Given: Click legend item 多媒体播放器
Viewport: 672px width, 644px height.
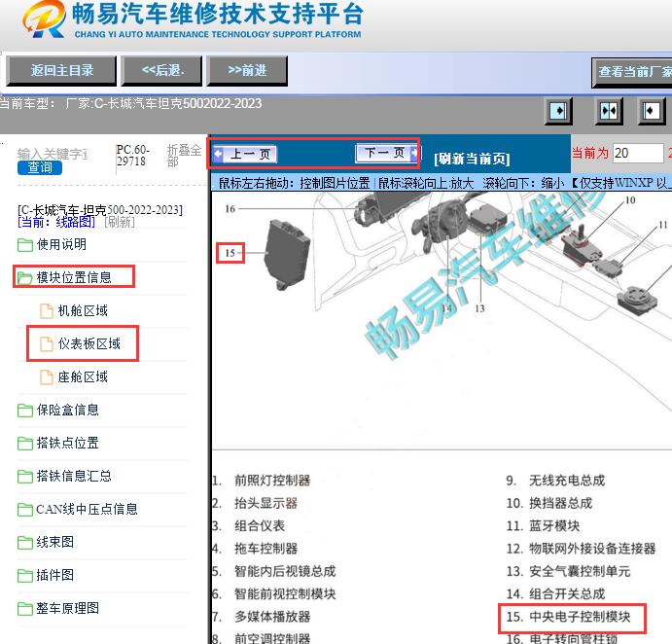Looking at the screenshot, I should [x=272, y=617].
